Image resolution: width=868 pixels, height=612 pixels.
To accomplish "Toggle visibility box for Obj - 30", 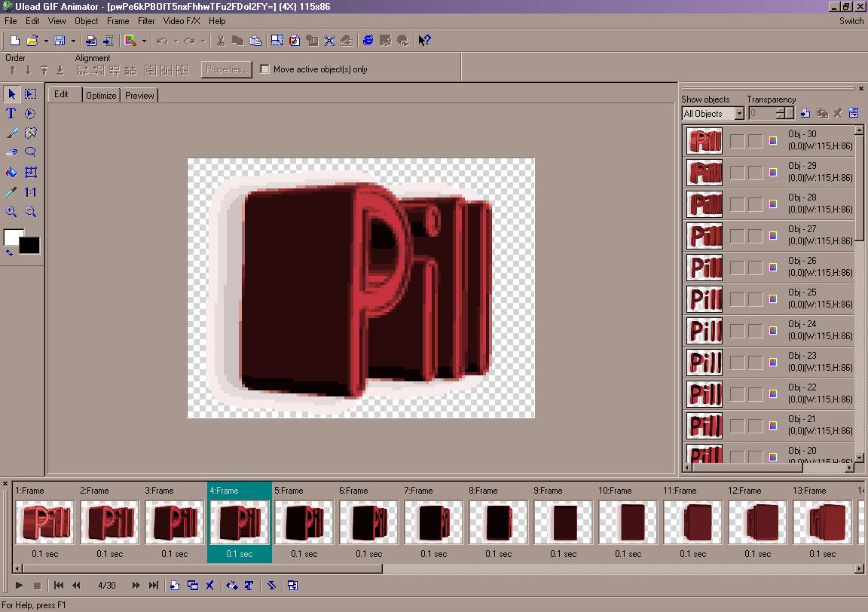I will point(738,141).
